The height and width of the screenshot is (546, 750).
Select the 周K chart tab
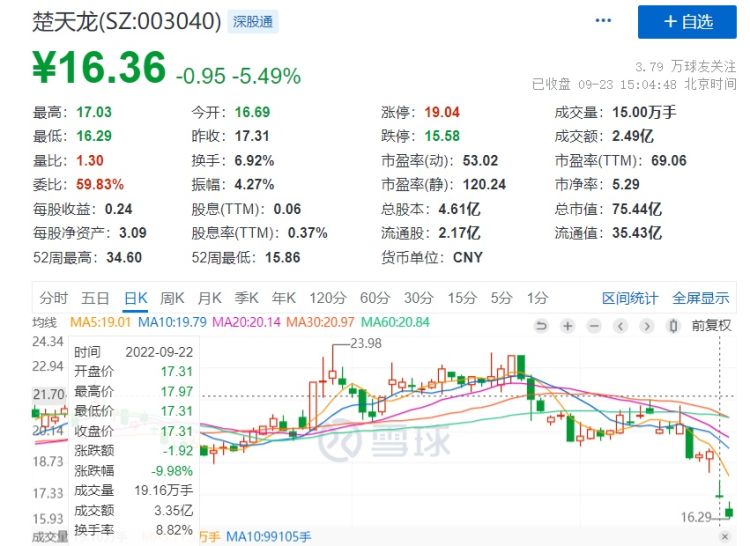click(172, 298)
